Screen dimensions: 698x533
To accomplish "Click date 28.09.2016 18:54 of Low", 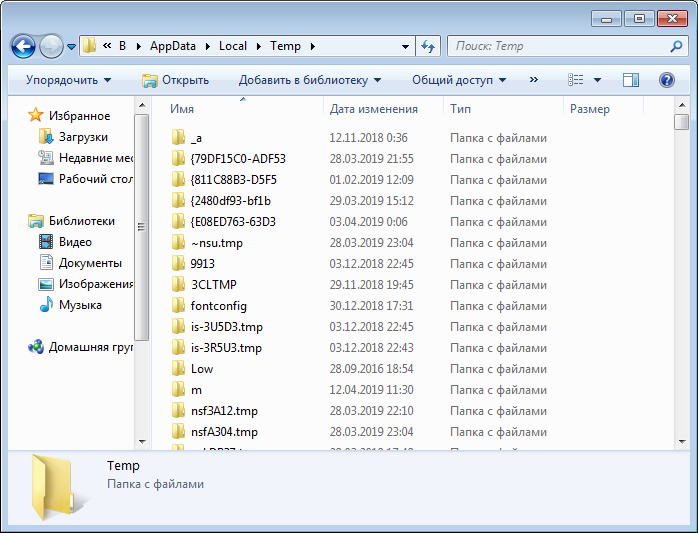I will tap(371, 369).
